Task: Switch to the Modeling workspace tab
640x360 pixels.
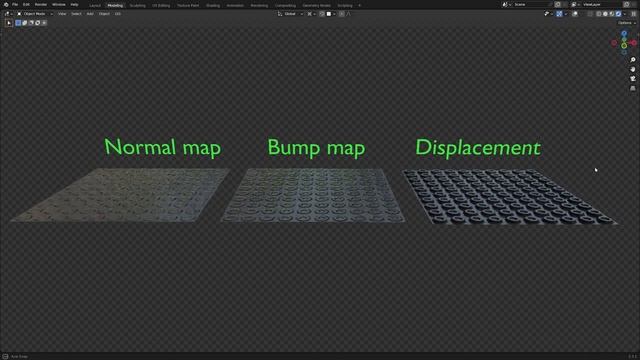Action: coord(115,5)
